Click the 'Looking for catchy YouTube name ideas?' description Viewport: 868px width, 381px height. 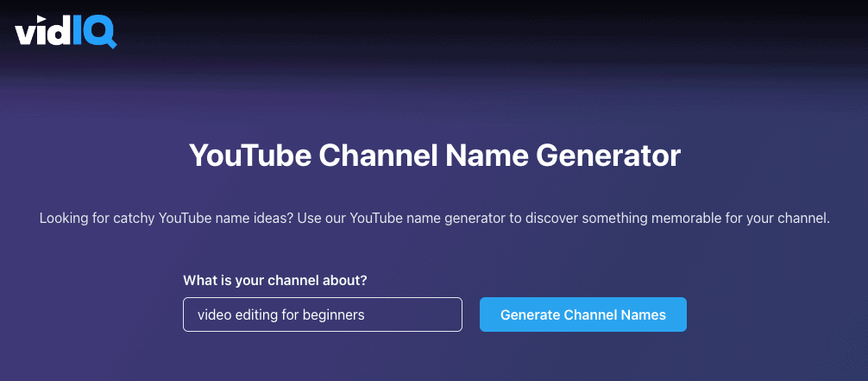pyautogui.click(x=435, y=219)
